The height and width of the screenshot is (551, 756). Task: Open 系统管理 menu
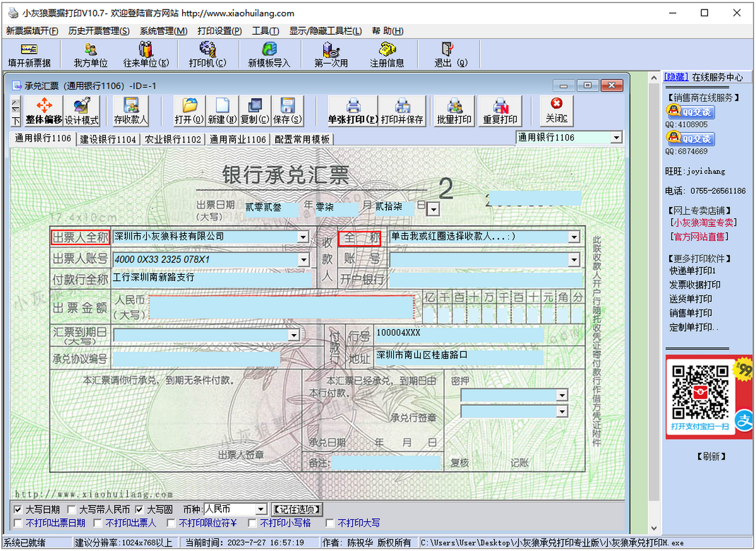tap(163, 31)
